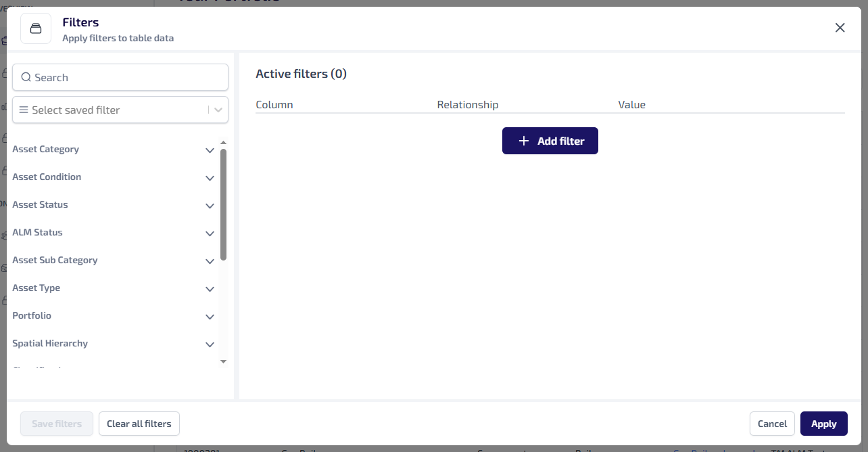The width and height of the screenshot is (868, 452).
Task: Expand the Asset Status section
Action: point(210,206)
